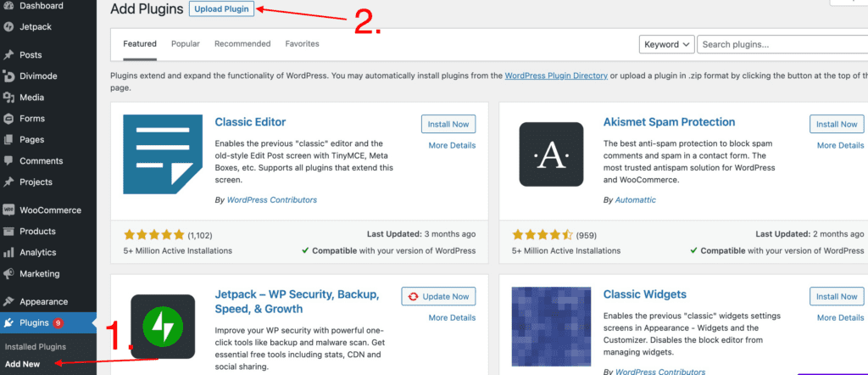Switch to the Recommended tab
The height and width of the screenshot is (375, 868).
(242, 44)
